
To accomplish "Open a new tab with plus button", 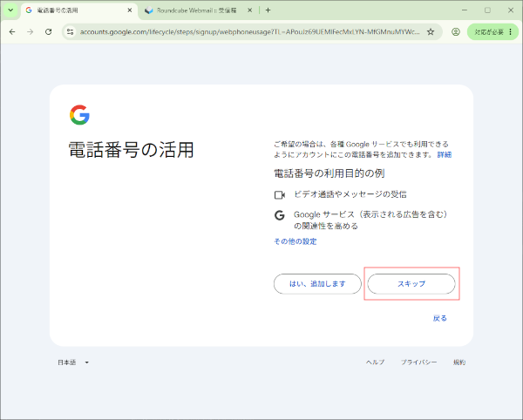I will click(268, 10).
